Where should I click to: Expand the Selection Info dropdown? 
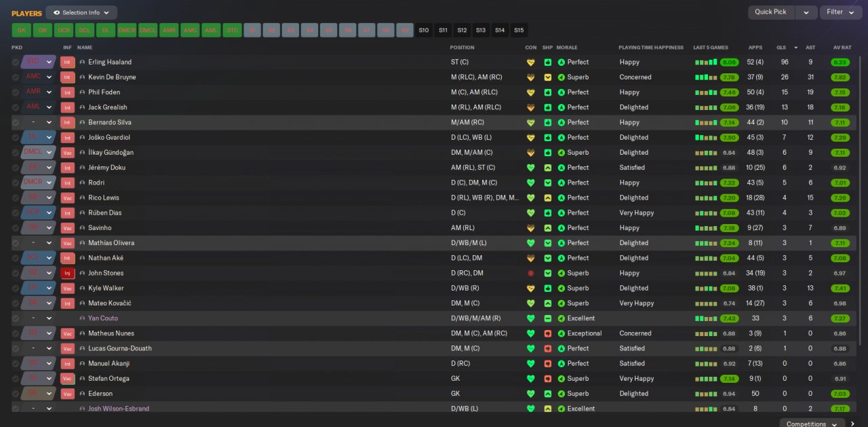(81, 13)
